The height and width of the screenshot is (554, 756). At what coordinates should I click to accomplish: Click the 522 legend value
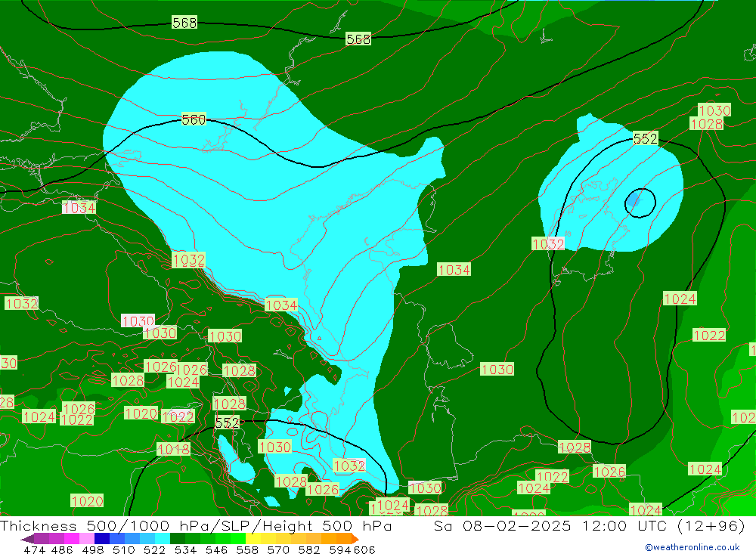point(155,549)
